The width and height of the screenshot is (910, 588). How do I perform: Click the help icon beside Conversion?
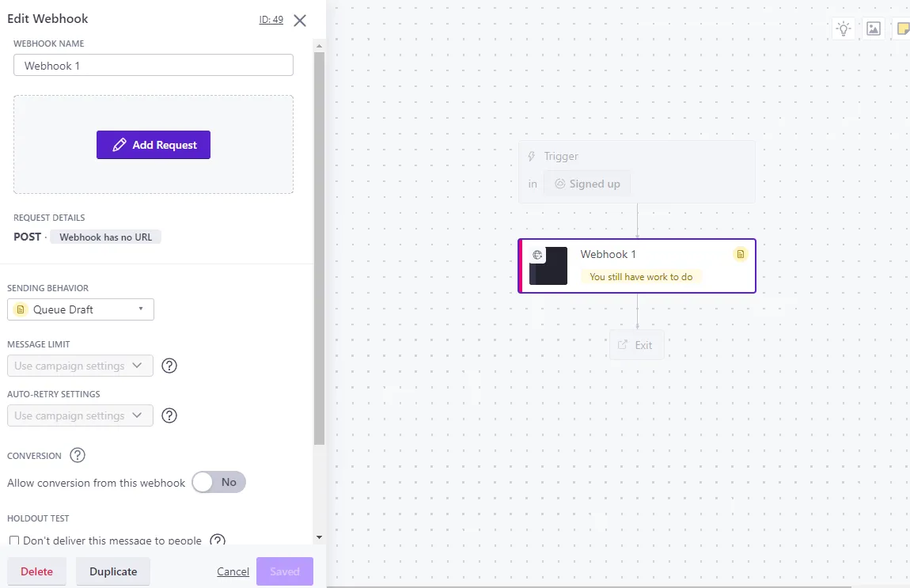[x=77, y=455]
